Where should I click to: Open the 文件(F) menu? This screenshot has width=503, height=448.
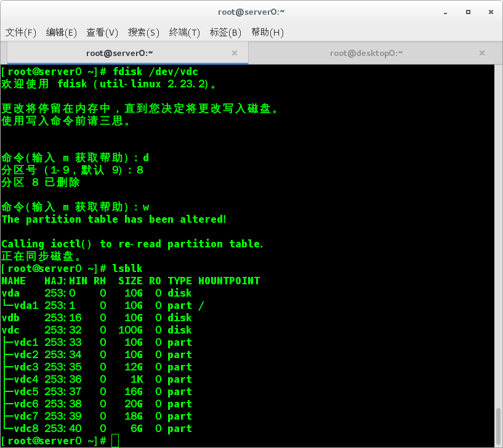[x=21, y=33]
